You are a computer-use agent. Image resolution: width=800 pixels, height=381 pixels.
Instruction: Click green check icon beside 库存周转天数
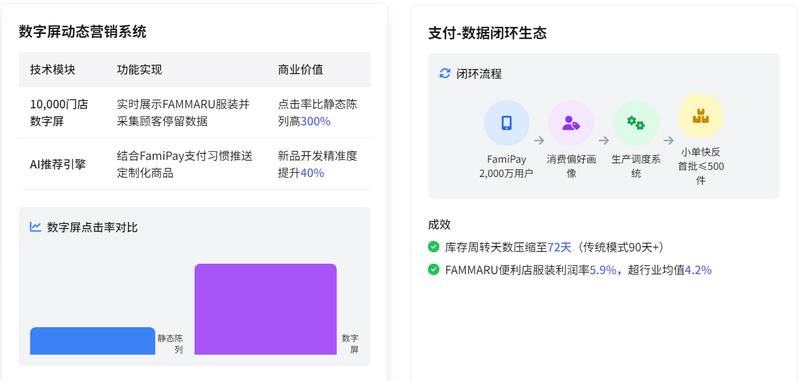[x=433, y=247]
